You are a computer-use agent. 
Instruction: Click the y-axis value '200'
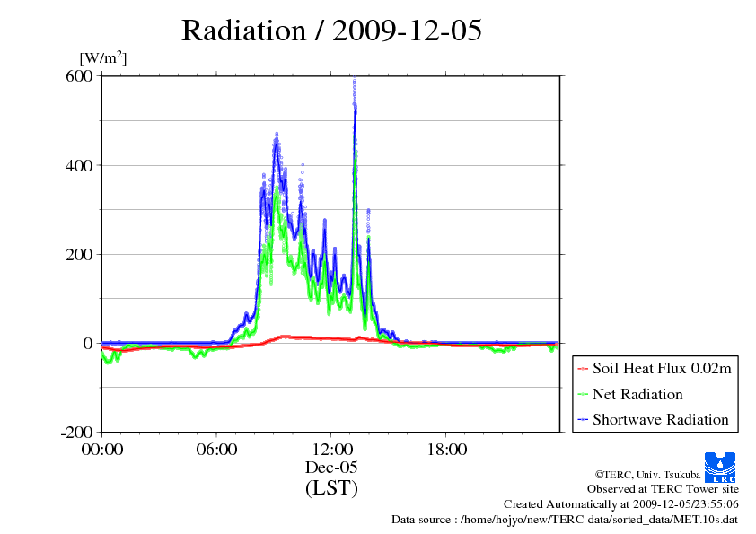tap(79, 255)
